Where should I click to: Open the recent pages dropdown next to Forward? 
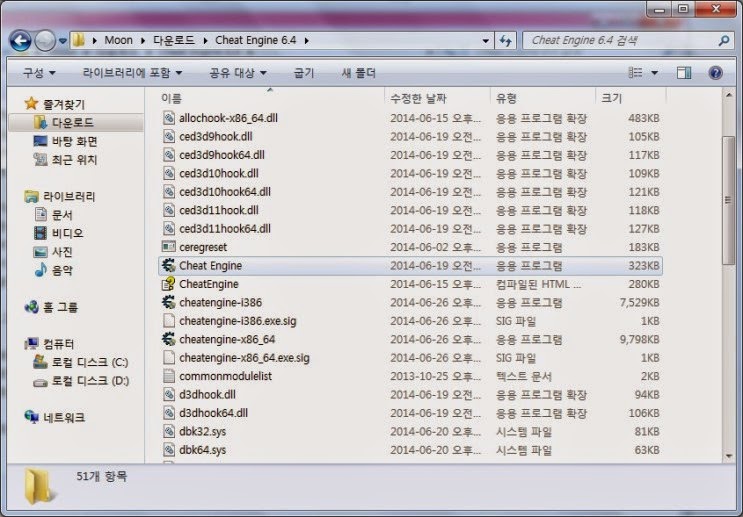click(x=63, y=41)
